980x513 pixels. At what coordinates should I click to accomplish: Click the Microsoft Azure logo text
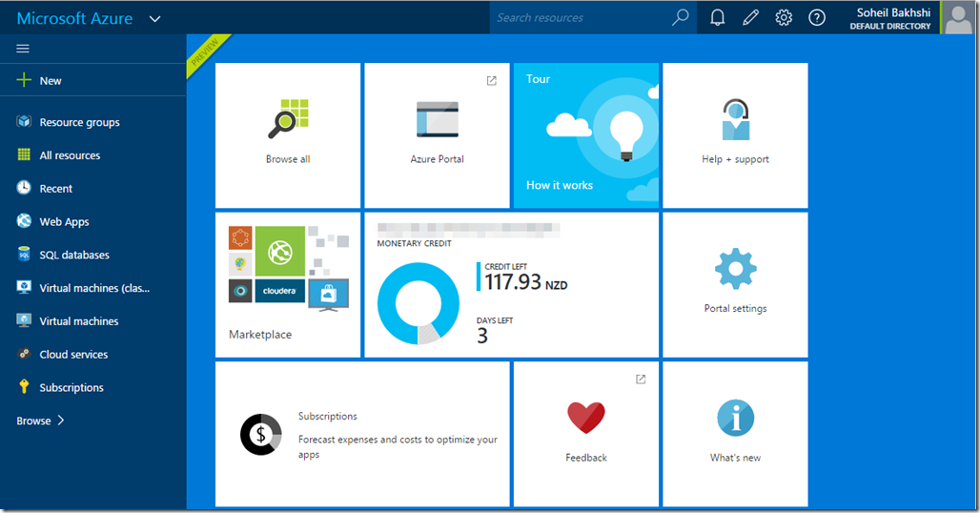pos(74,19)
